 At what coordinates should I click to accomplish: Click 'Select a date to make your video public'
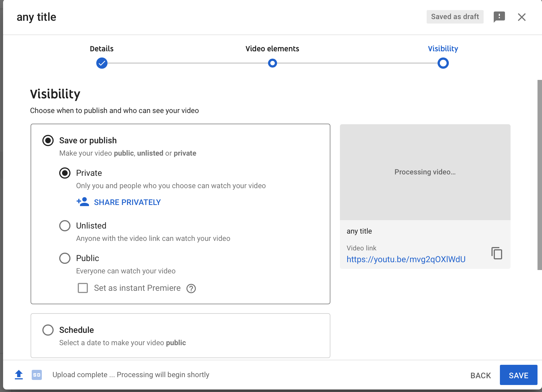point(123,343)
